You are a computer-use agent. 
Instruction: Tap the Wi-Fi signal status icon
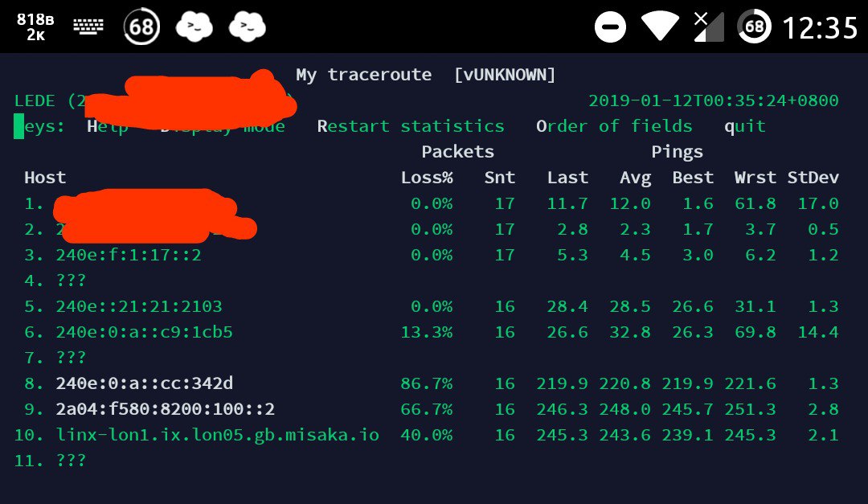(660, 27)
